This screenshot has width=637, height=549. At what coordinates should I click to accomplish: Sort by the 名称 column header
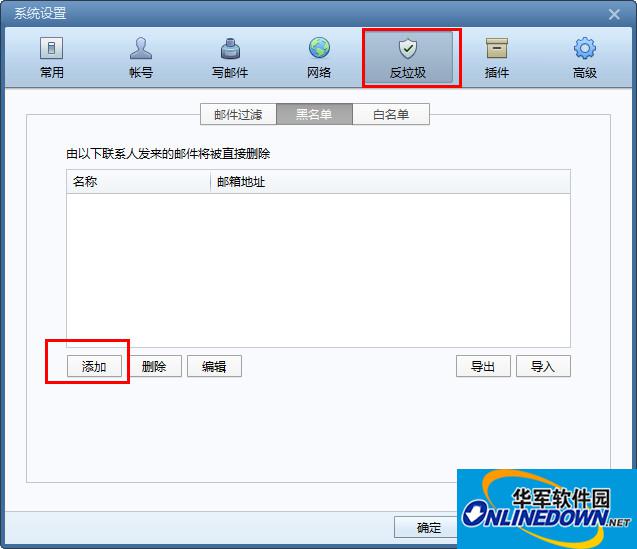click(x=138, y=182)
